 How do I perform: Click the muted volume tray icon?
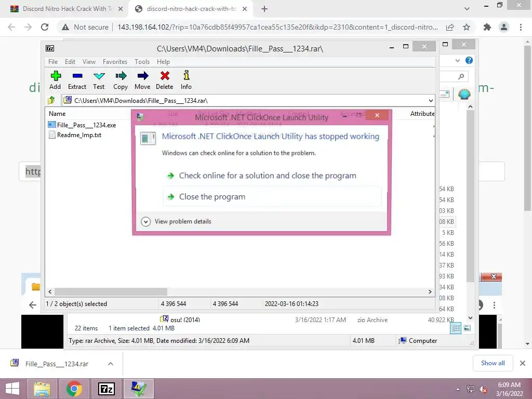[483, 389]
